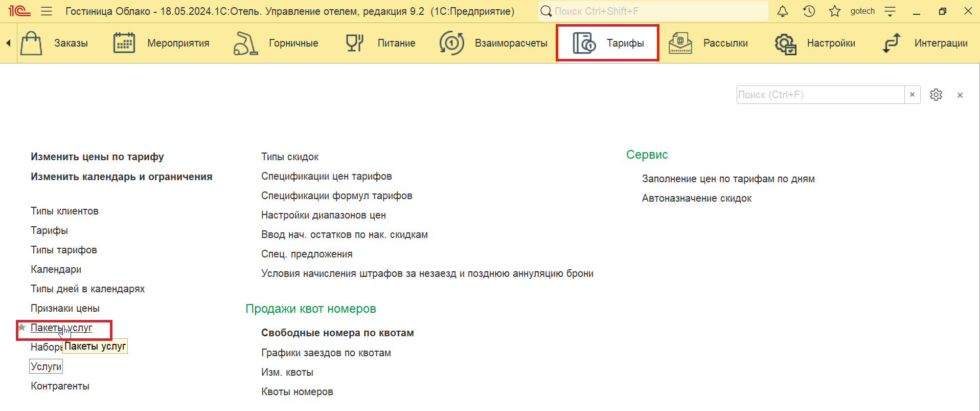Close the functions menu panel
Image resolution: width=980 pixels, height=411 pixels.
pos(960,95)
